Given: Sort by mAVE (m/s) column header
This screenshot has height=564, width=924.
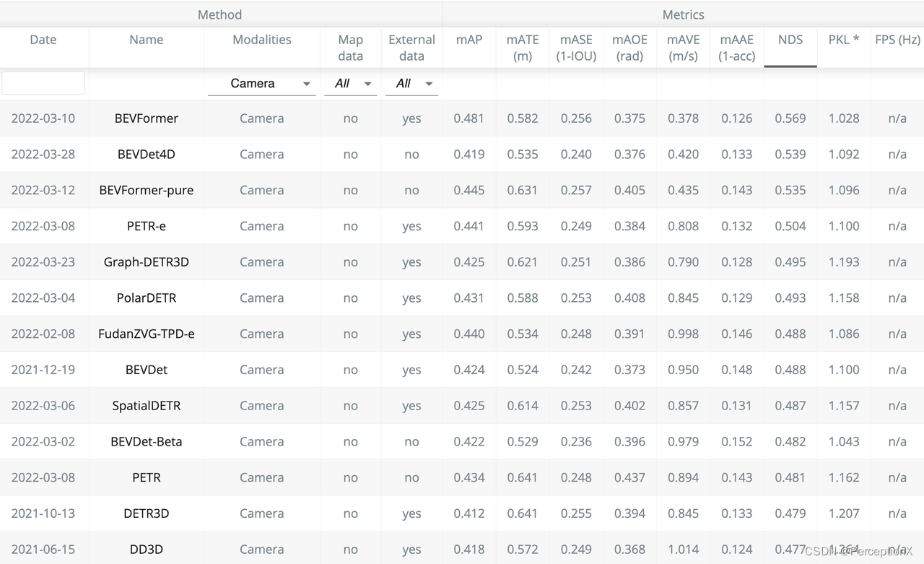Looking at the screenshot, I should click(683, 48).
